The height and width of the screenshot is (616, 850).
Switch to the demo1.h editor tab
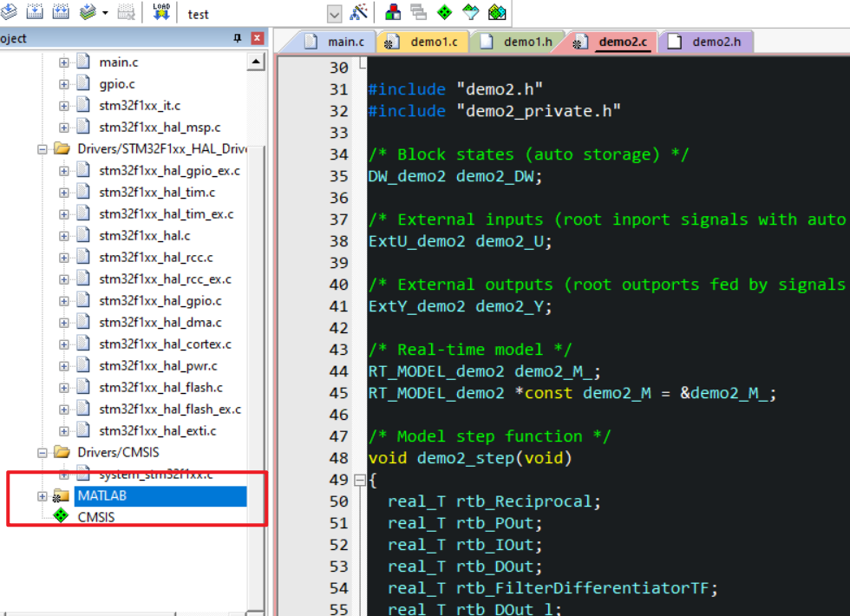pyautogui.click(x=517, y=42)
